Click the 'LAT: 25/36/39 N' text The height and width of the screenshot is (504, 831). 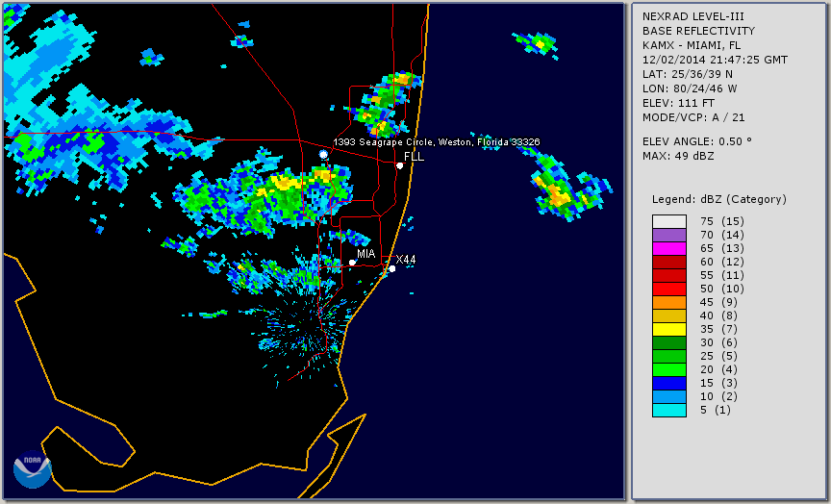pyautogui.click(x=688, y=74)
